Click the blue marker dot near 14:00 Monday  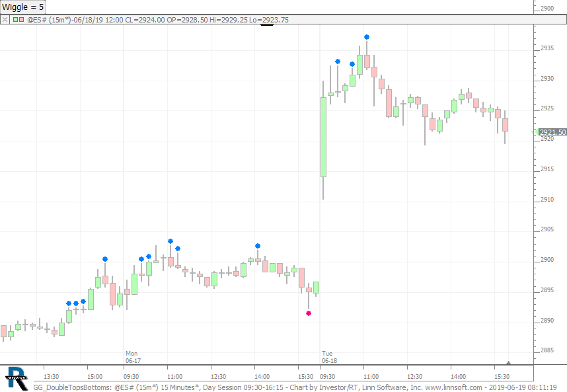(x=258, y=246)
